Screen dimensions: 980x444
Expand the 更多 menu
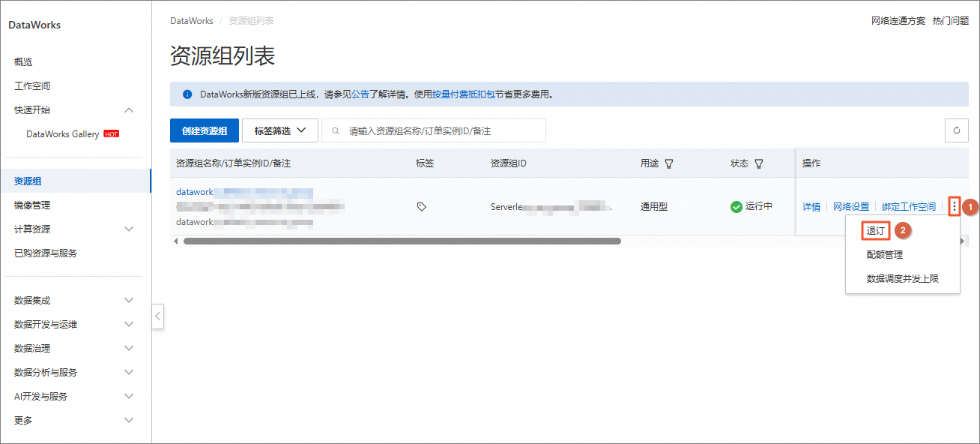pyautogui.click(x=129, y=421)
